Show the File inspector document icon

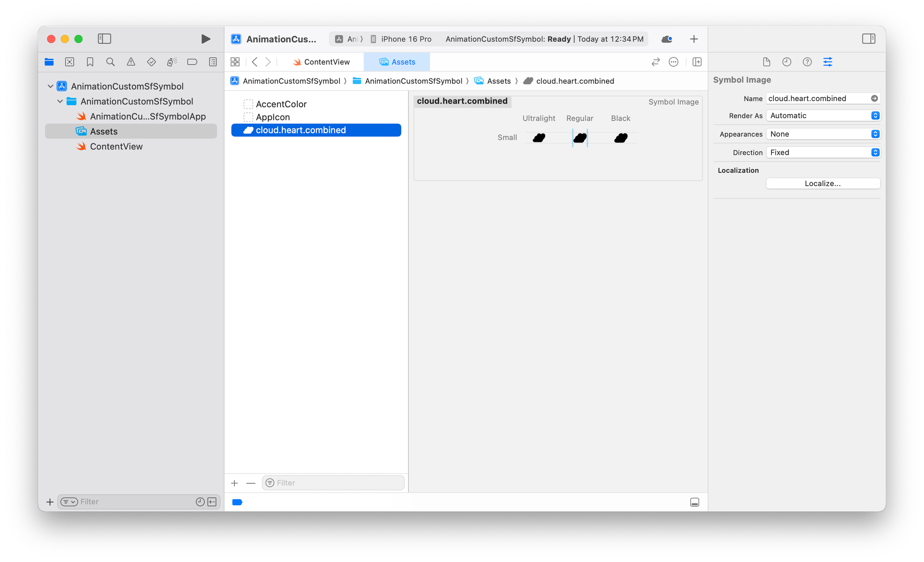pyautogui.click(x=766, y=62)
